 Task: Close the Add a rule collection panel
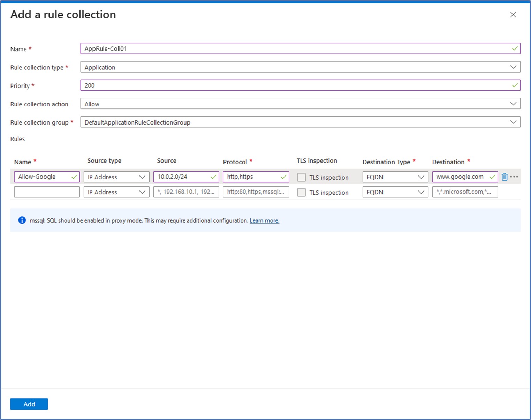[513, 15]
